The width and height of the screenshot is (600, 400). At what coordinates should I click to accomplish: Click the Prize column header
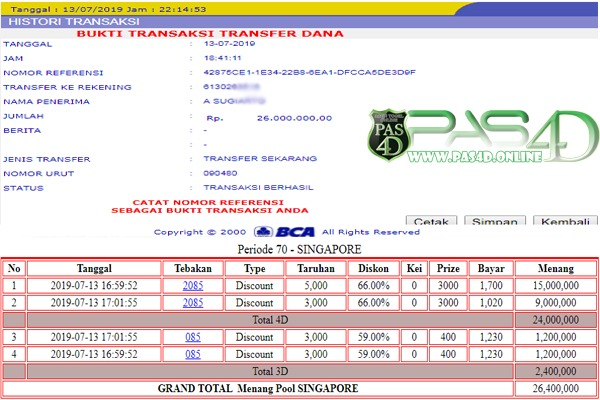point(448,268)
